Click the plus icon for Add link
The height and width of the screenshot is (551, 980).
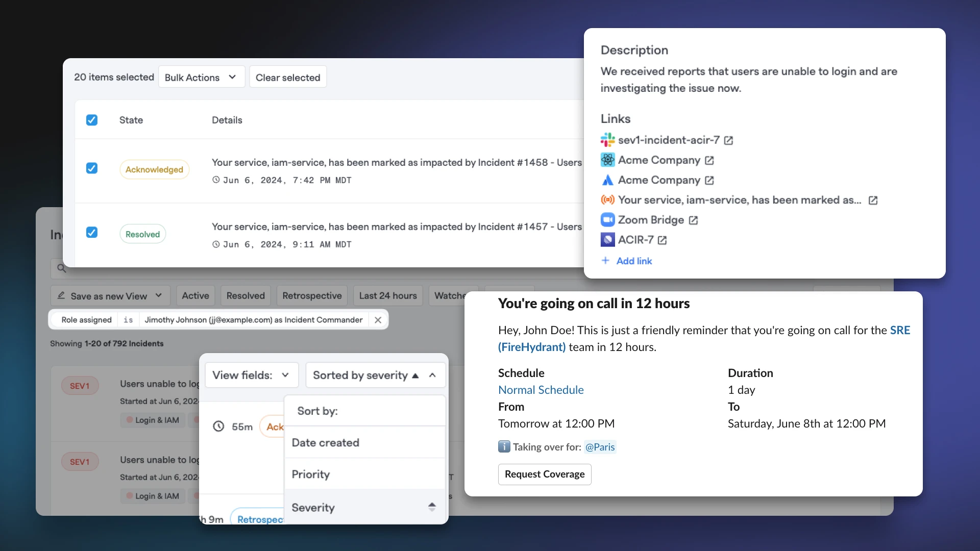click(605, 261)
